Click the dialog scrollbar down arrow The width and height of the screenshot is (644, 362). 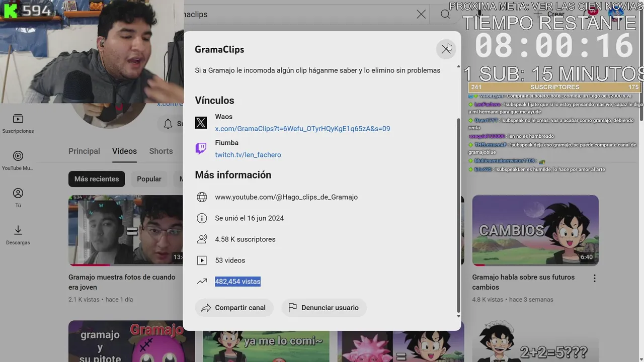click(458, 316)
